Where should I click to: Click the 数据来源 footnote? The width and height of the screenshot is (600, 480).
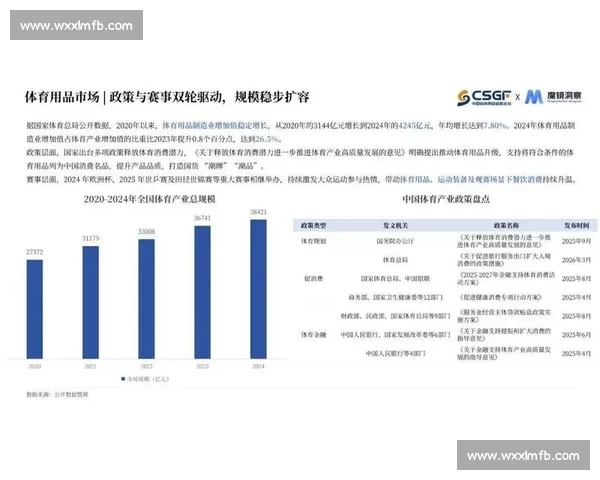coord(57,394)
